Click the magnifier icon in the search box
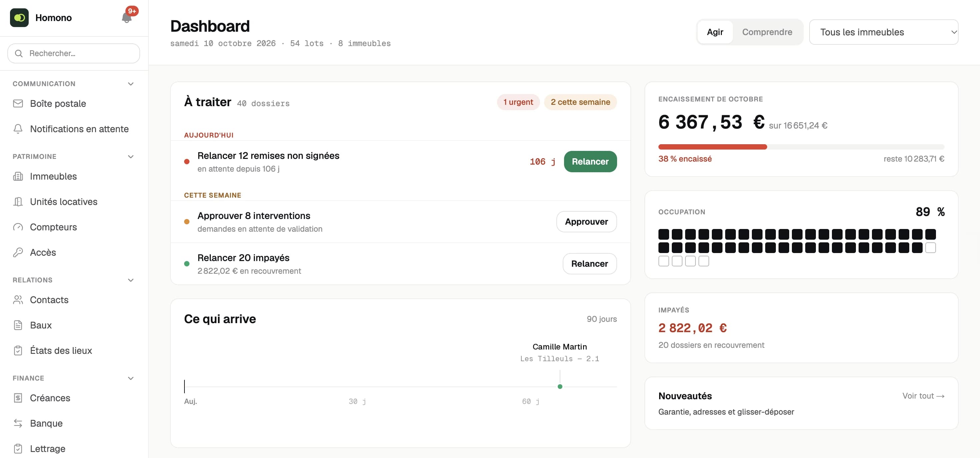980x458 pixels. (x=19, y=53)
